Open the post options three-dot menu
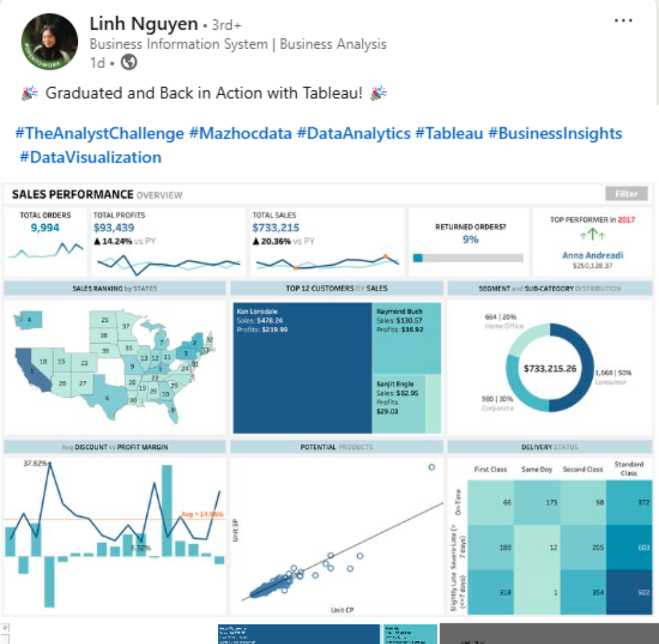 622,21
